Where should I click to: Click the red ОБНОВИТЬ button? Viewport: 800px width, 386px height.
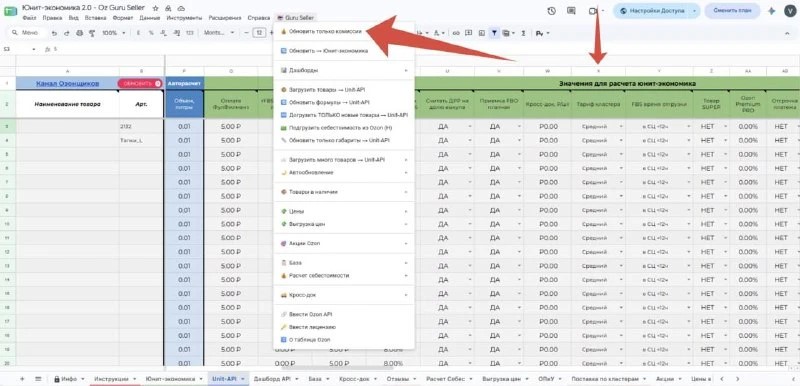(140, 83)
